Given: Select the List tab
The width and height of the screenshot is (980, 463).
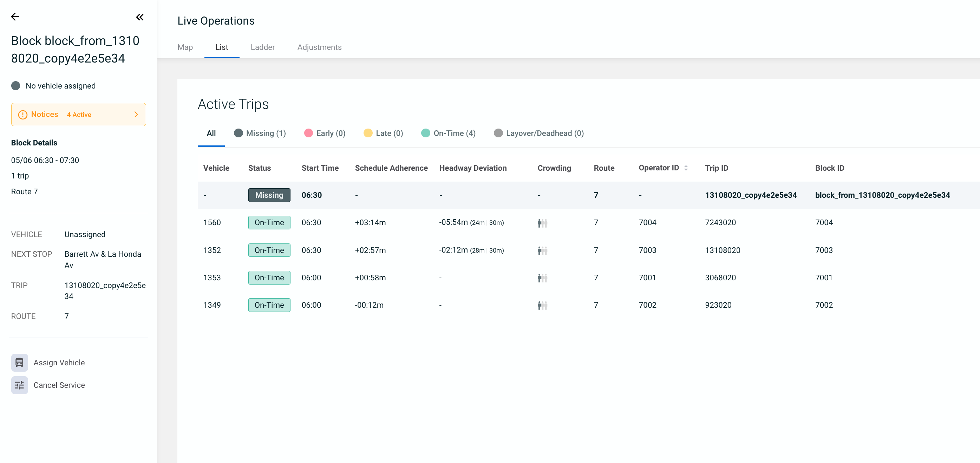Looking at the screenshot, I should pyautogui.click(x=222, y=47).
